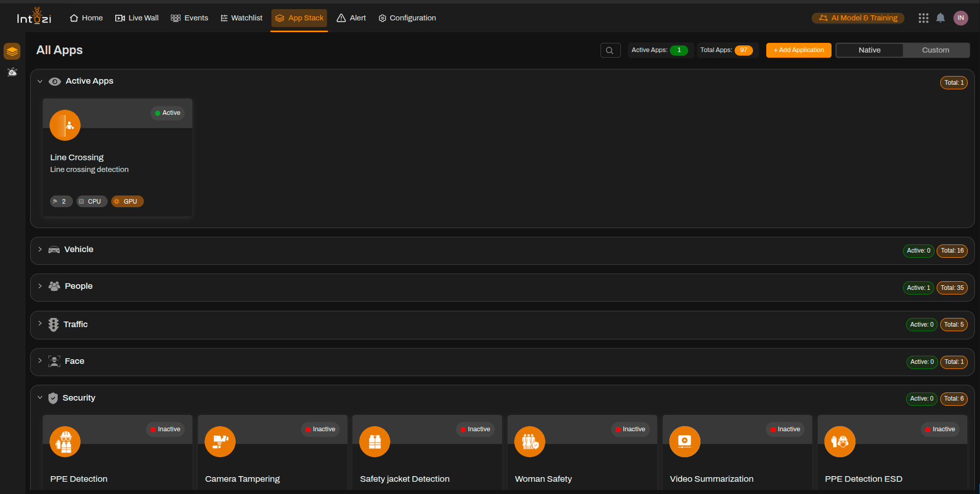This screenshot has width=980, height=494.
Task: Open the notifications bell
Action: [940, 18]
